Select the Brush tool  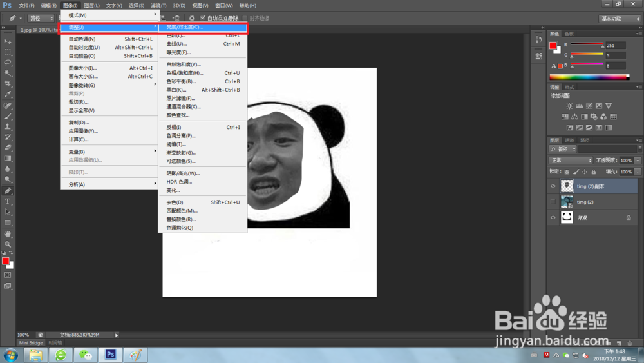(x=7, y=116)
